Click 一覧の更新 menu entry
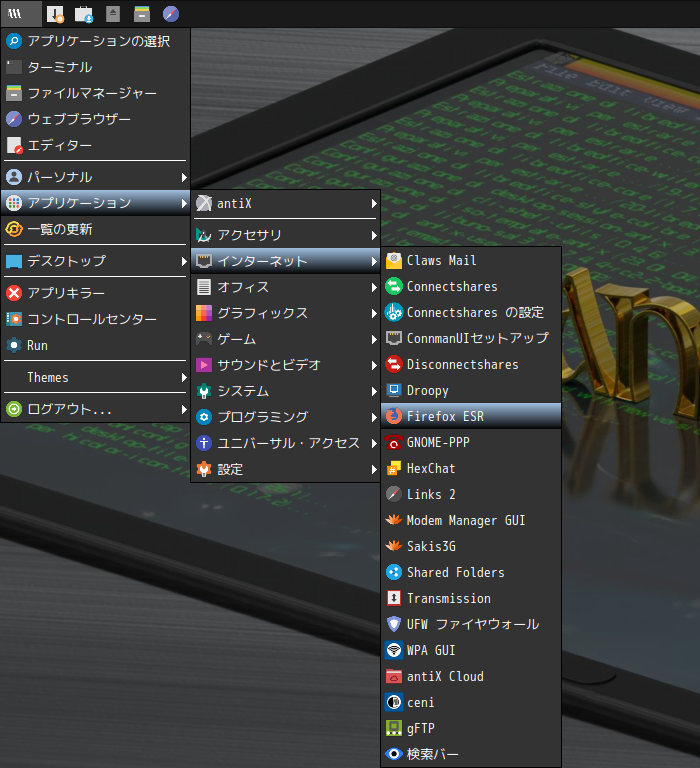The image size is (700, 768). [96, 229]
